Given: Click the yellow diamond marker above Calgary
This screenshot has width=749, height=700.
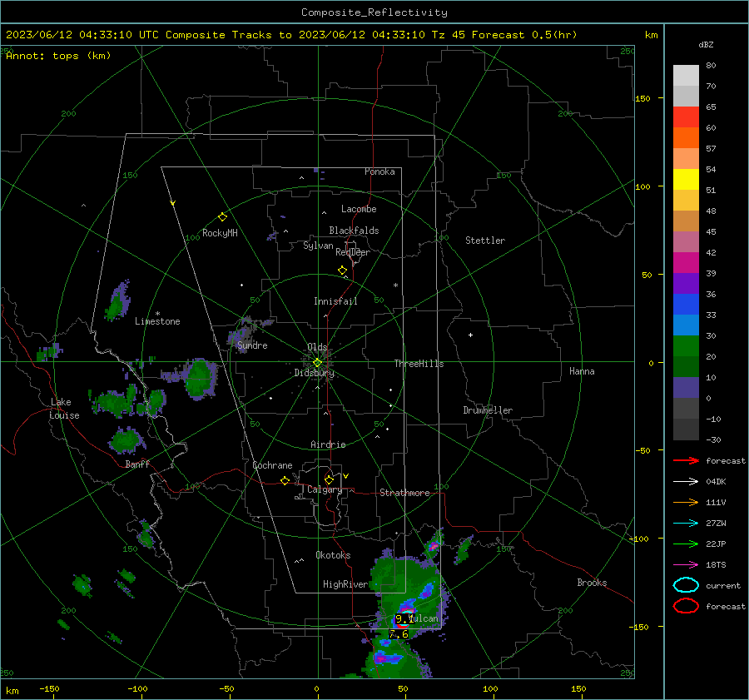Looking at the screenshot, I should (329, 479).
